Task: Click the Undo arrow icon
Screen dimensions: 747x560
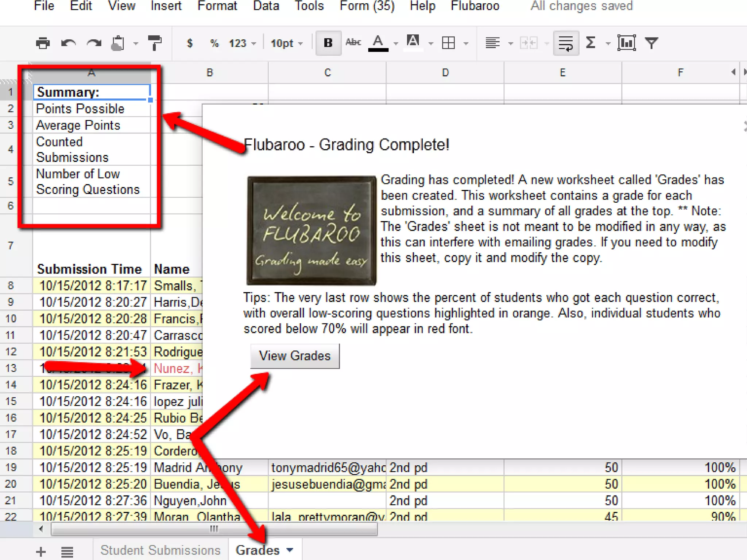Action: [x=68, y=43]
